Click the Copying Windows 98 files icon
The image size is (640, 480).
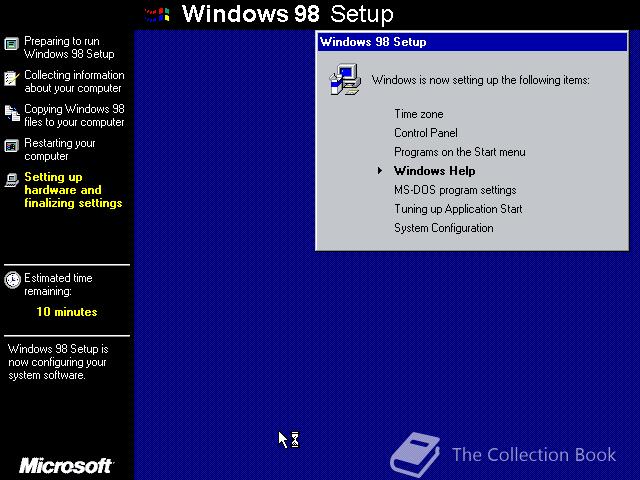click(12, 113)
